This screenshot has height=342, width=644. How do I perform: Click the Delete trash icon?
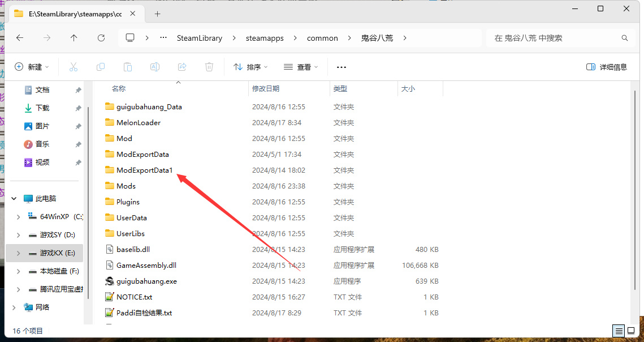point(209,67)
